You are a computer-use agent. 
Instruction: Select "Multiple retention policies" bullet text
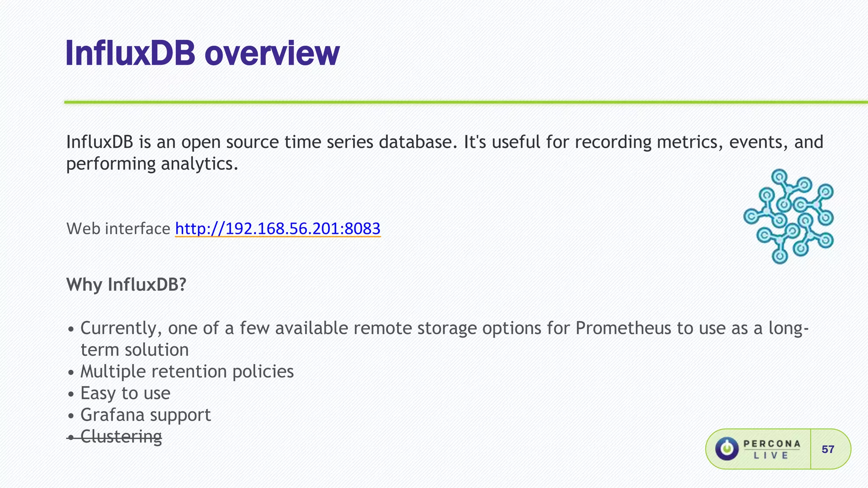click(x=187, y=372)
